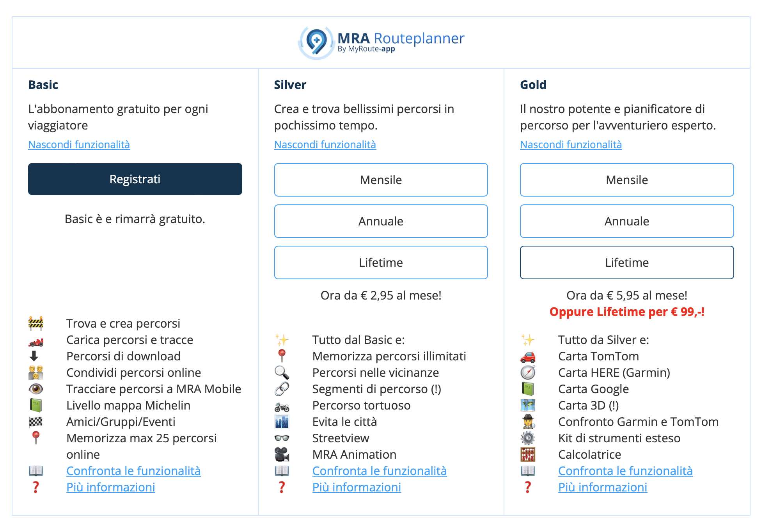The image size is (763, 532).
Task: Click the red pin icon beside Memorizza max 25 percorsi
Action: click(35, 438)
